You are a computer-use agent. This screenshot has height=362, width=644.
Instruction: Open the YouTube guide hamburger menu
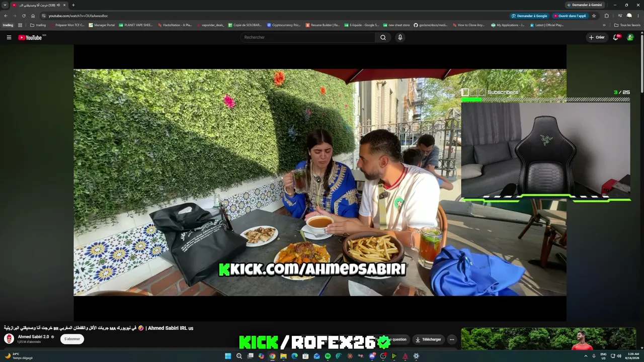tap(9, 37)
